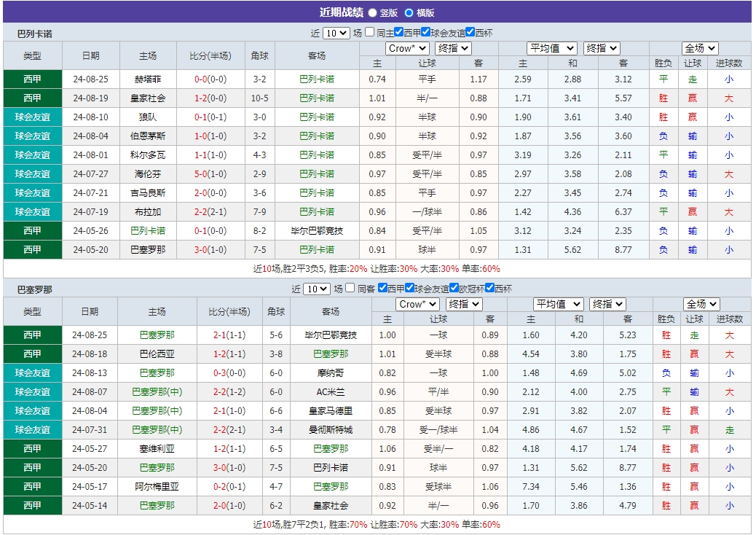Uncheck the 西杯 checkbox in 巴列卡诺 section
Image resolution: width=756 pixels, height=535 pixels.
click(x=471, y=33)
